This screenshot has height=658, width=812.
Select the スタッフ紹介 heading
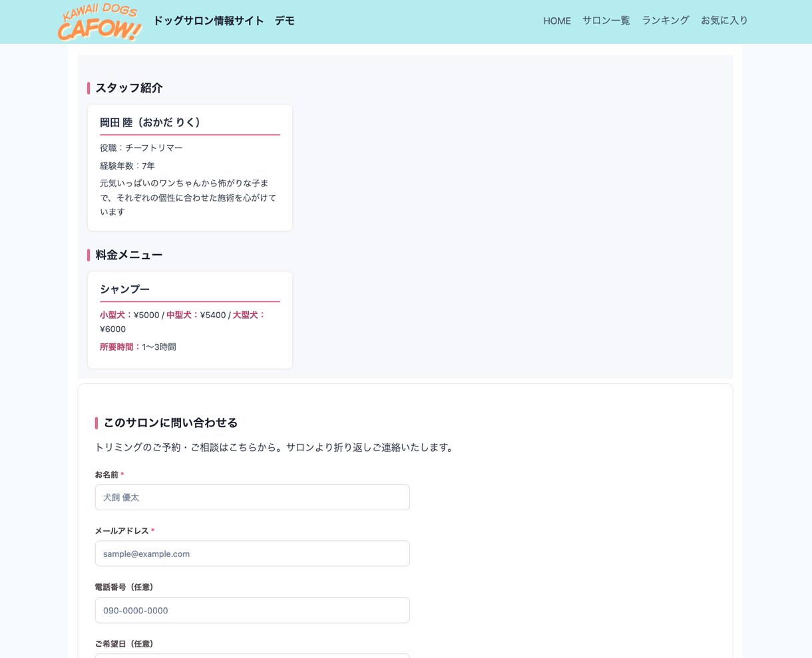click(128, 88)
